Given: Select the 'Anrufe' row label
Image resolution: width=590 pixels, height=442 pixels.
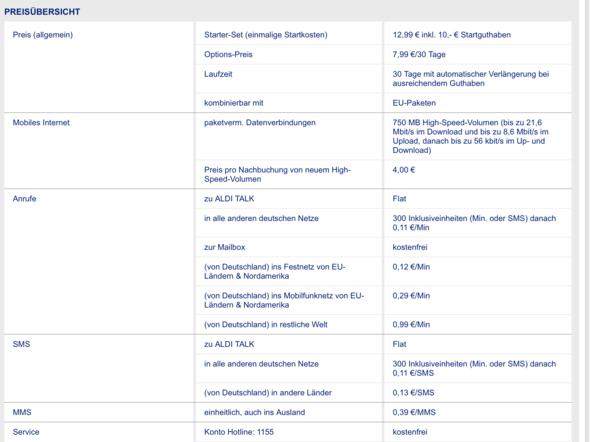Looking at the screenshot, I should [24, 199].
